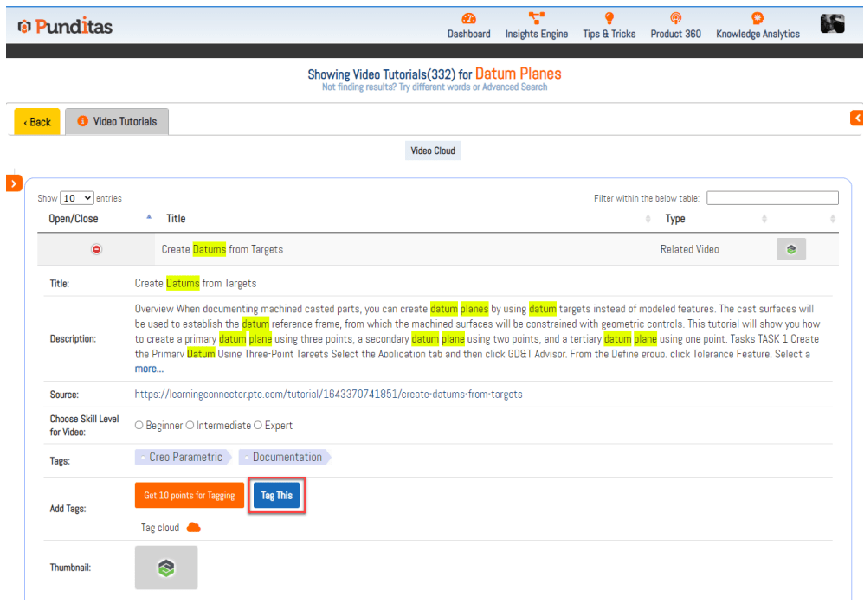This screenshot has height=616, width=864.
Task: Expand the right orange side panel arrow
Action: point(857,118)
